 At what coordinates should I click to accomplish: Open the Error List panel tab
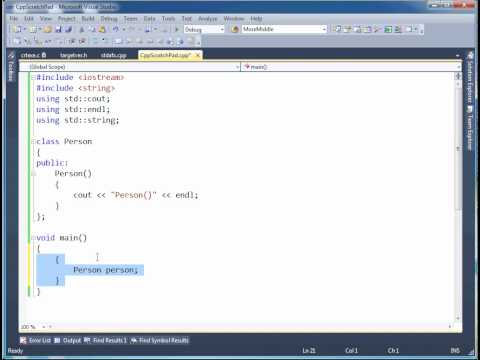coord(36,340)
